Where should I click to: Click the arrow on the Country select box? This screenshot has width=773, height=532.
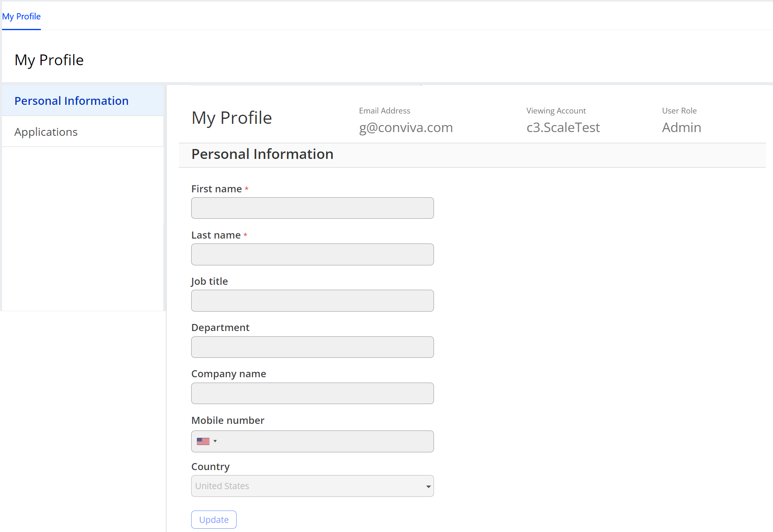coord(428,486)
